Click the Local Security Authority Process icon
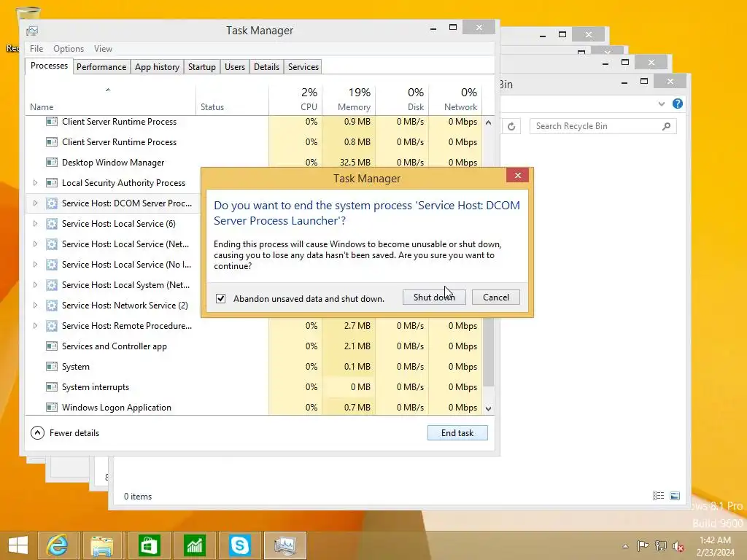 coord(52,183)
